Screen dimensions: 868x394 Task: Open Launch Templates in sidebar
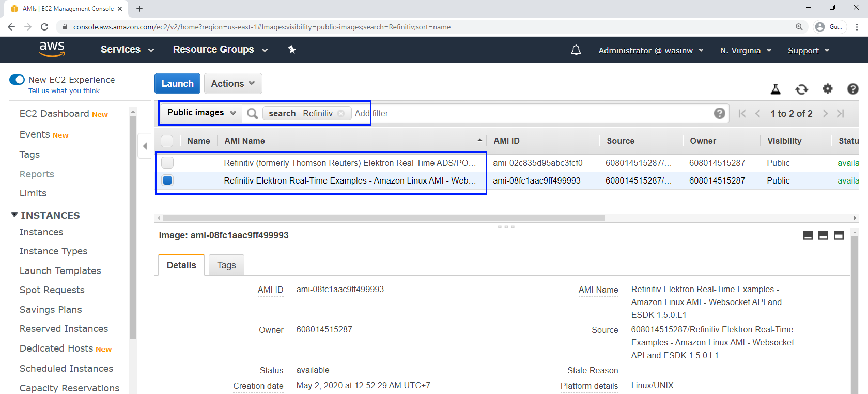[x=60, y=271]
